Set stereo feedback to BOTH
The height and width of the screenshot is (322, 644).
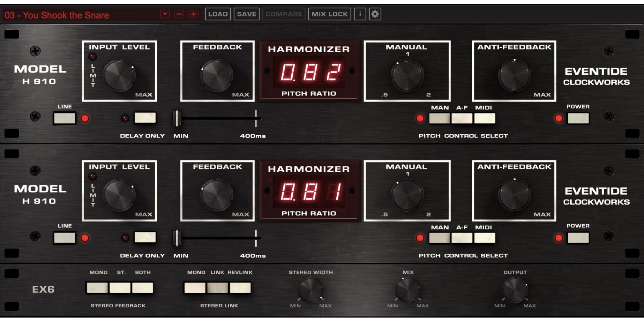click(x=143, y=288)
